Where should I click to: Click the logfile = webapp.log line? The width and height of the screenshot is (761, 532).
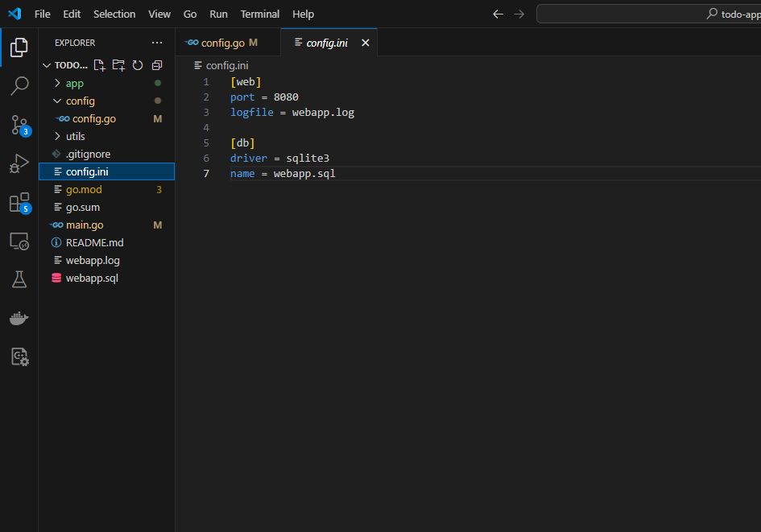pyautogui.click(x=292, y=113)
